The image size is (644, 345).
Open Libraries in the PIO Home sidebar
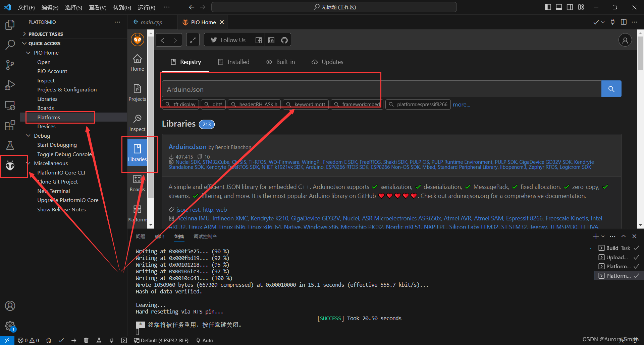pos(137,153)
